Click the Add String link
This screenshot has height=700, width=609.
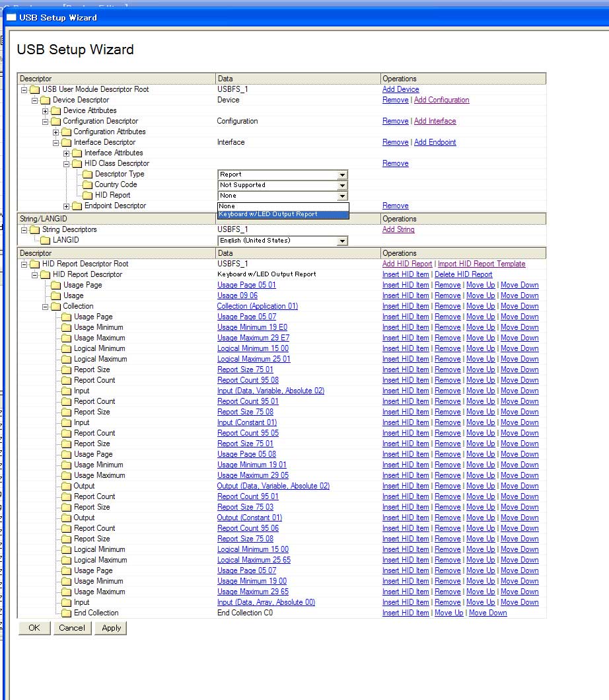(398, 229)
